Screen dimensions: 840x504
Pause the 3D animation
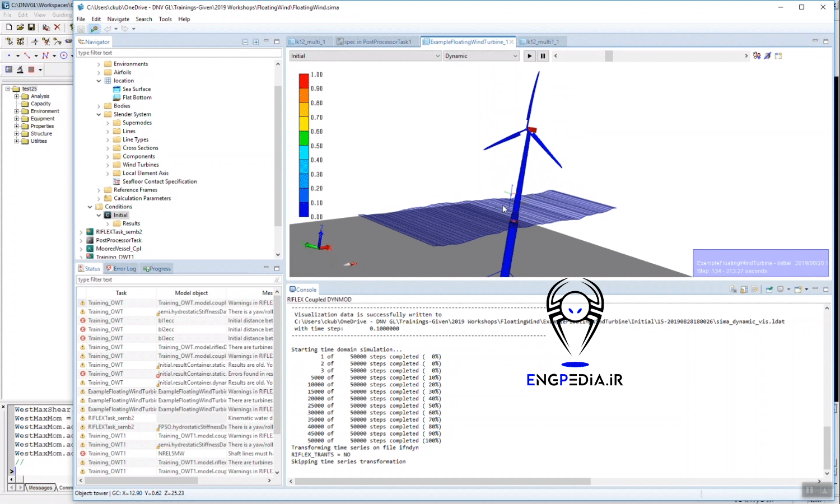pos(543,56)
